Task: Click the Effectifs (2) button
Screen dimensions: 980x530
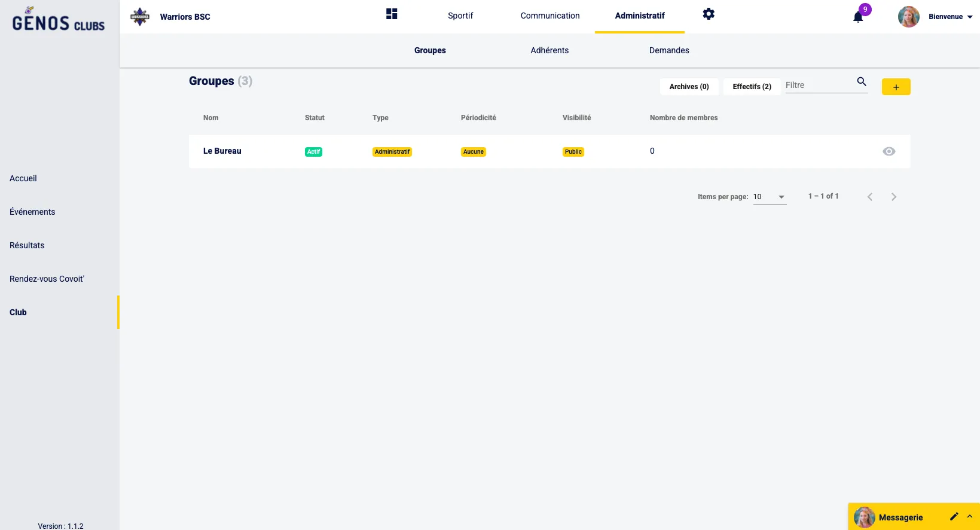Action: click(752, 87)
